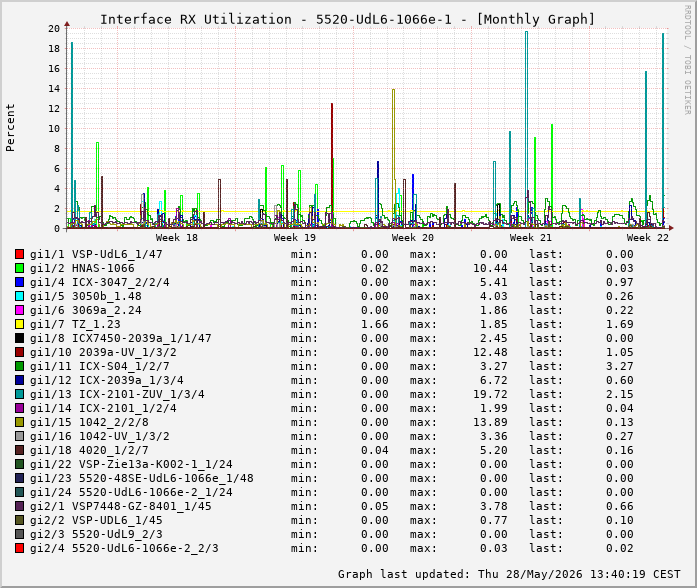Image resolution: width=697 pixels, height=588 pixels.
Task: Click the legend label gi1/7 TZ_1.23
Action: coord(75,324)
